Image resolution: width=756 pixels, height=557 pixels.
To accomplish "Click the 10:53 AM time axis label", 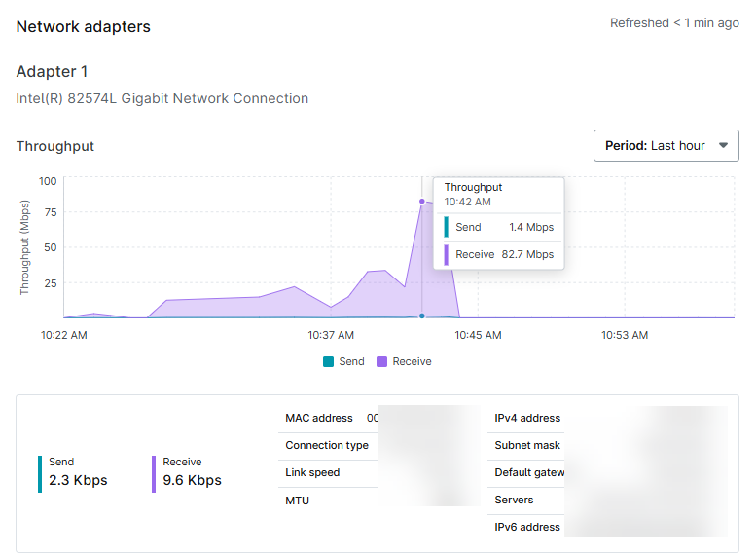I will coord(625,335).
